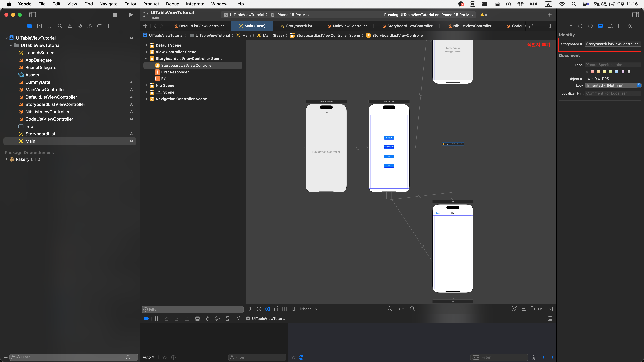
Task: Show the Attributes inspector
Action: pos(610,26)
